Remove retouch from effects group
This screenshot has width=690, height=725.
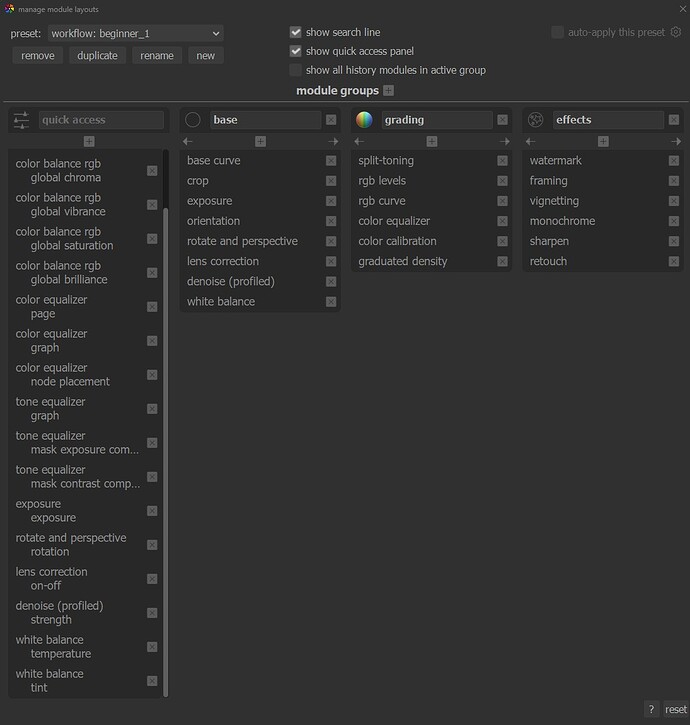(674, 261)
